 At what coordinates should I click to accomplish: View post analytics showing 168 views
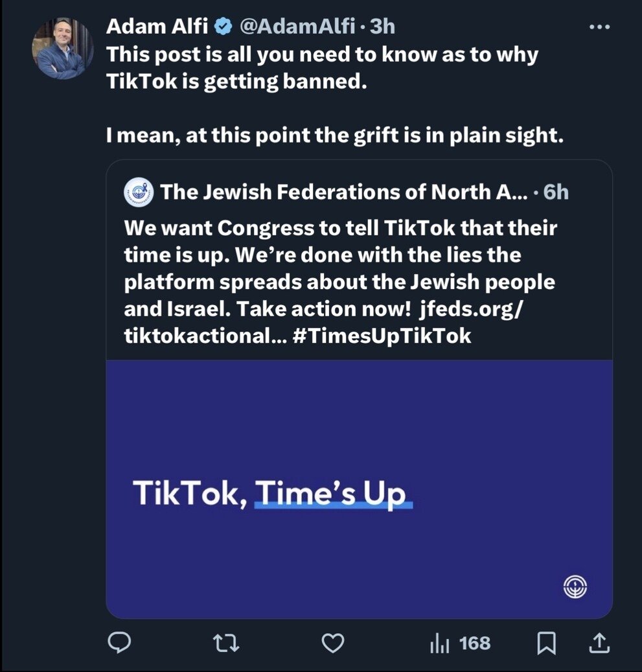461,643
